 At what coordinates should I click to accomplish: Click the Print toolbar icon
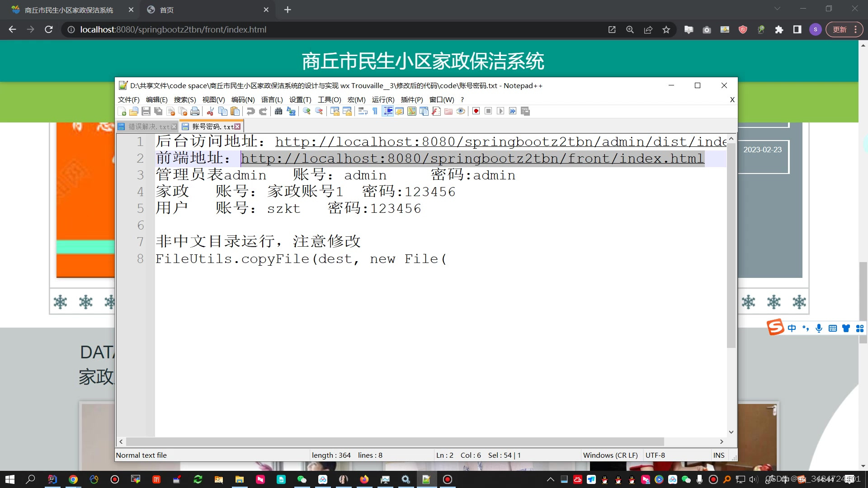coord(195,111)
